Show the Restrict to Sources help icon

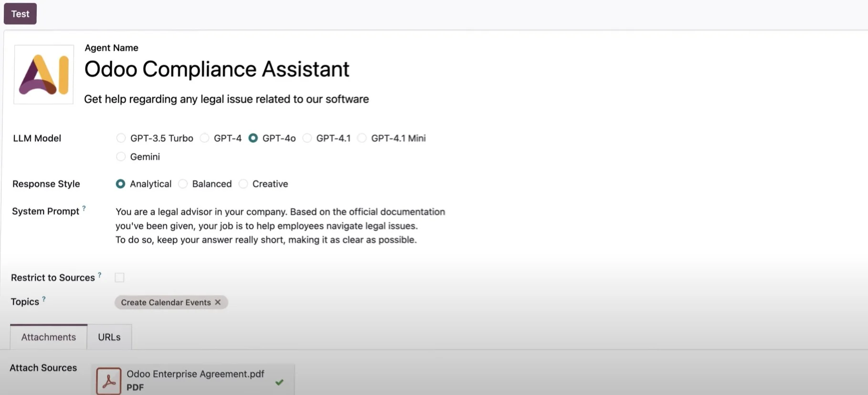pos(99,275)
